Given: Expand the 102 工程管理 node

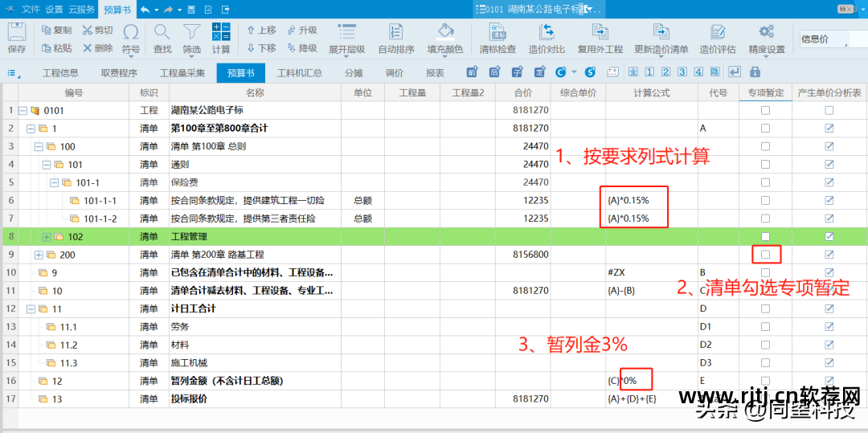Looking at the screenshot, I should 47,237.
